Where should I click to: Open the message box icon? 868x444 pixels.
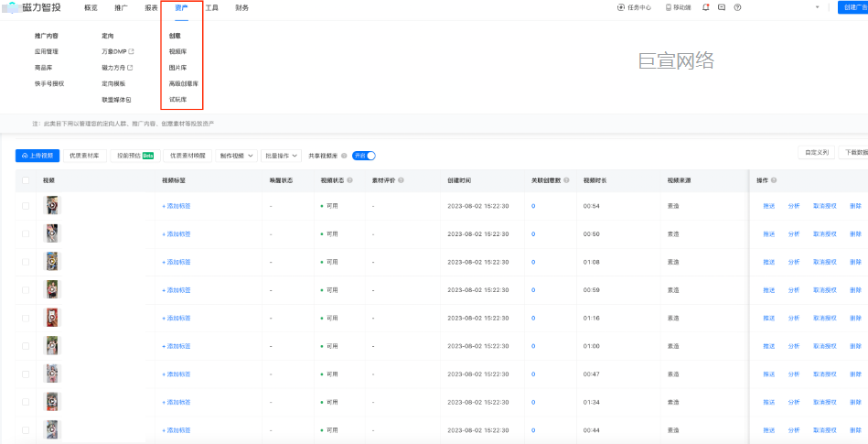pos(722,7)
